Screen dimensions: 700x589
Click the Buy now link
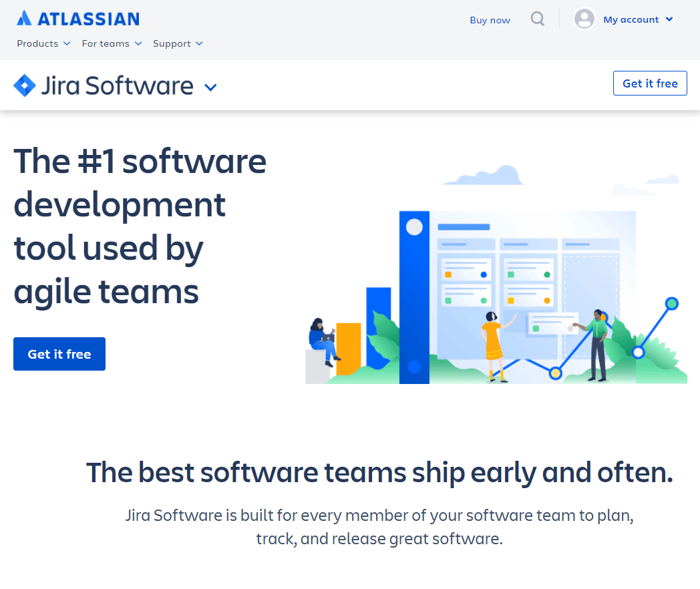click(x=490, y=20)
